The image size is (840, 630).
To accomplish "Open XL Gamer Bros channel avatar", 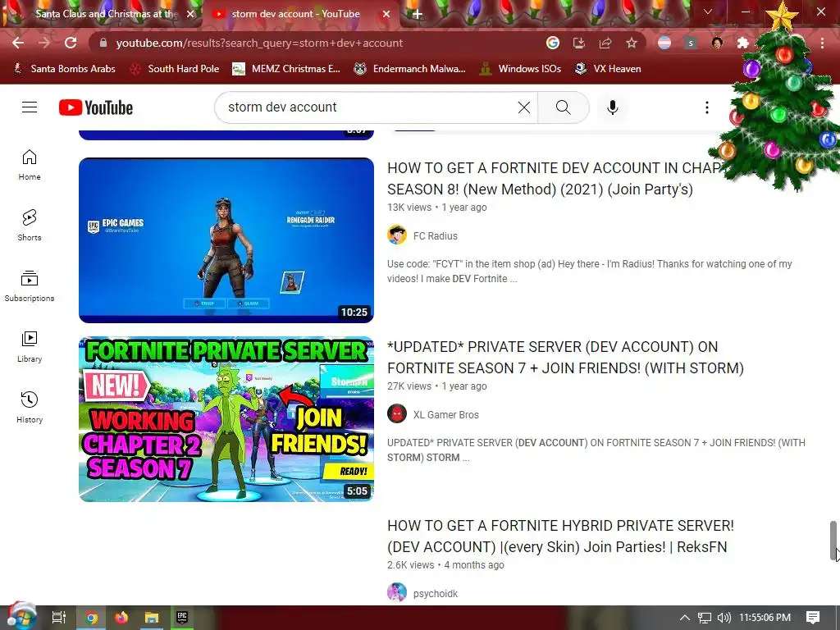I will coord(397,414).
